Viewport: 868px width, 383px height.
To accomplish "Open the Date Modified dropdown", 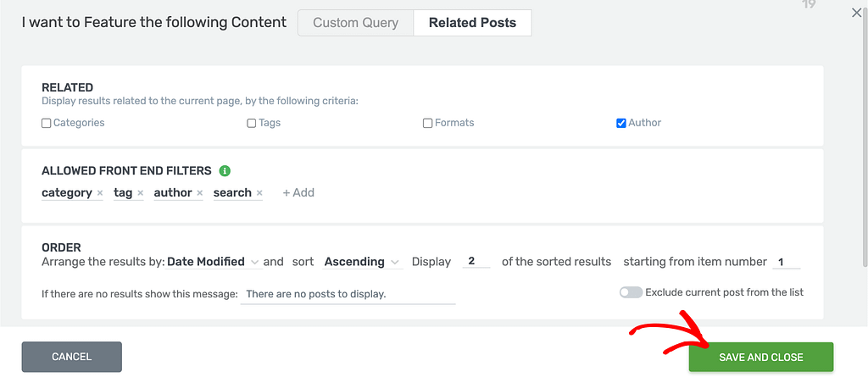I will [x=214, y=262].
